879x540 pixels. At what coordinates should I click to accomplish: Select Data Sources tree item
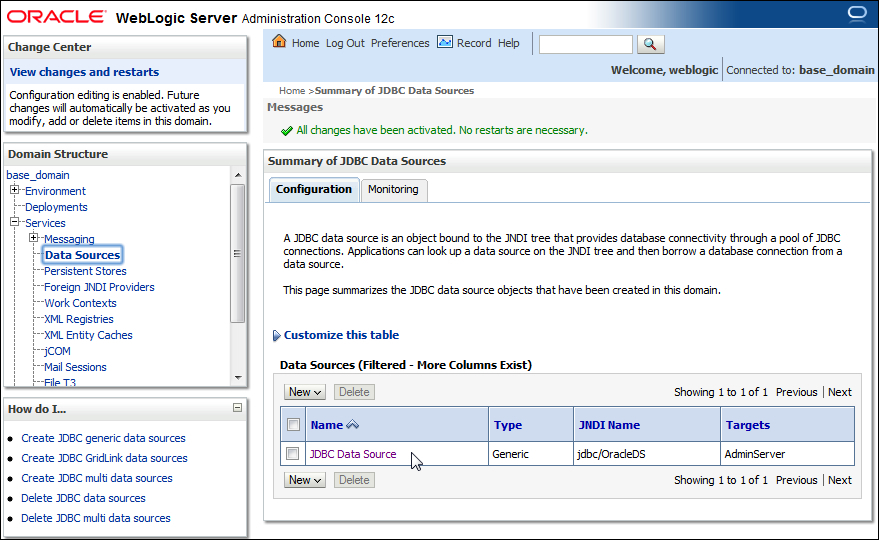[82, 255]
